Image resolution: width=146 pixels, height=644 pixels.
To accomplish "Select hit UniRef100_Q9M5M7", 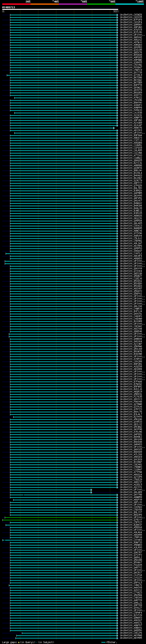I will point(131,25).
